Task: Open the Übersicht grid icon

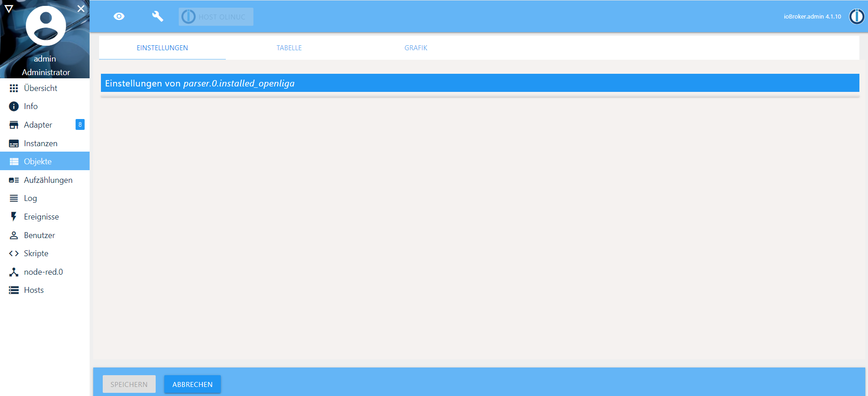Action: tap(14, 88)
